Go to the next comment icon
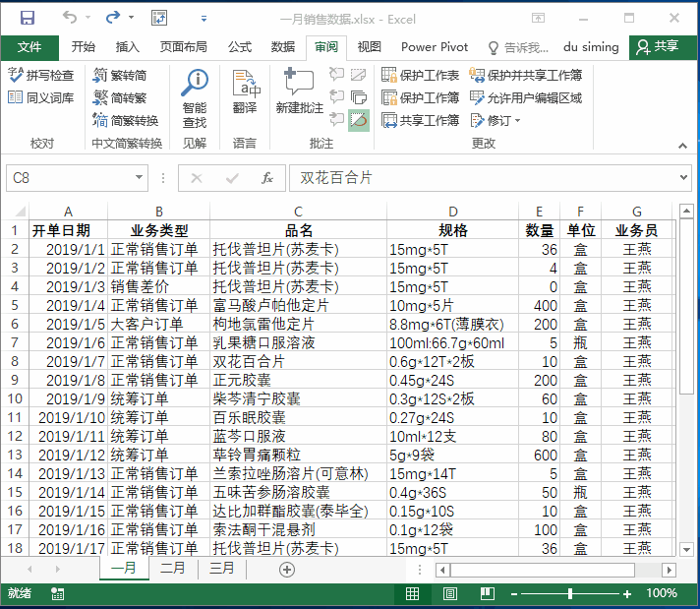The height and width of the screenshot is (609, 700). click(x=336, y=119)
